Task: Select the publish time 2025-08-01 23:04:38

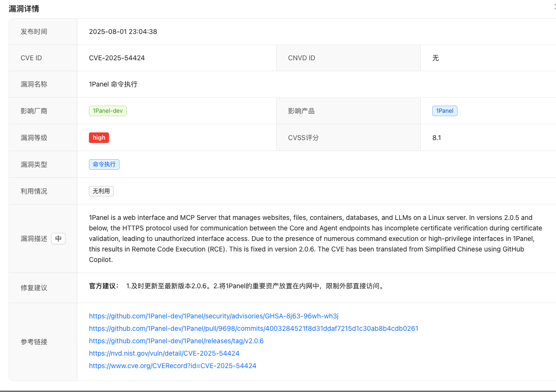Action: point(123,32)
